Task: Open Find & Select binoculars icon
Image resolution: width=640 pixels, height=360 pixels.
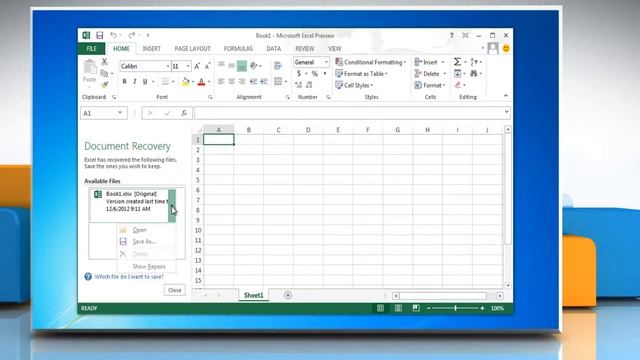Action: (x=473, y=73)
